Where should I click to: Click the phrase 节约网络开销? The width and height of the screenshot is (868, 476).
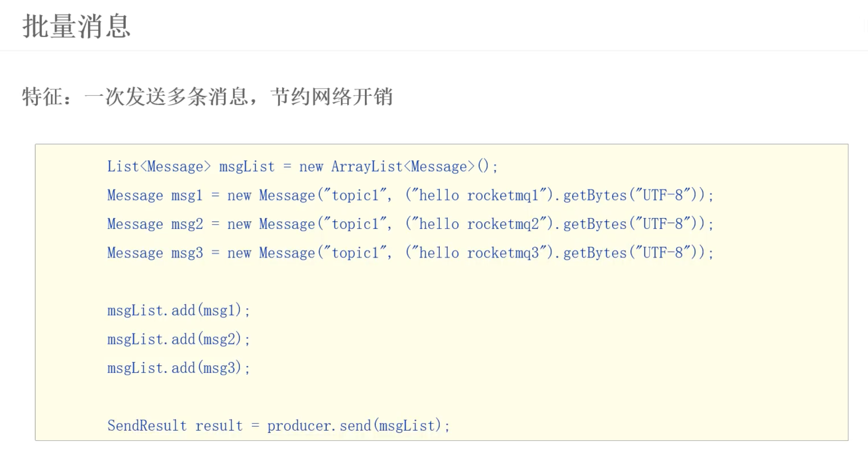pos(331,97)
